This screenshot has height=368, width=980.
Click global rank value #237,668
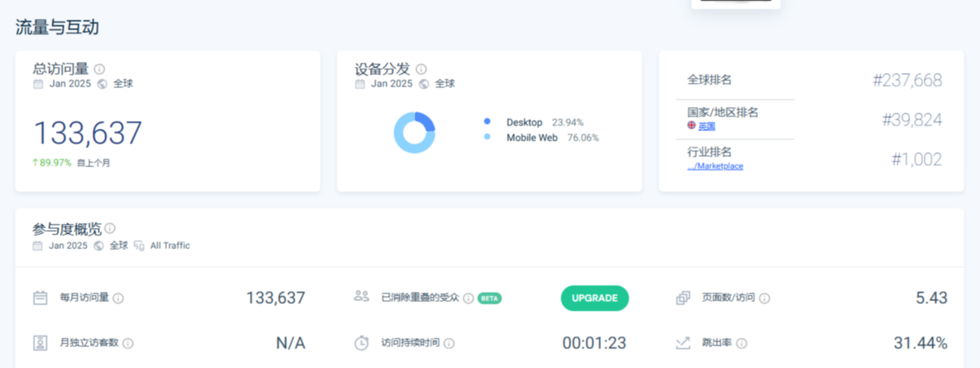pyautogui.click(x=908, y=81)
